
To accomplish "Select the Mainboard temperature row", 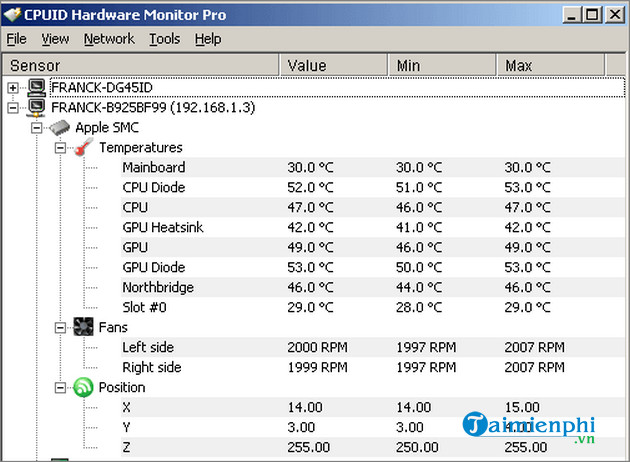I will [x=372, y=167].
